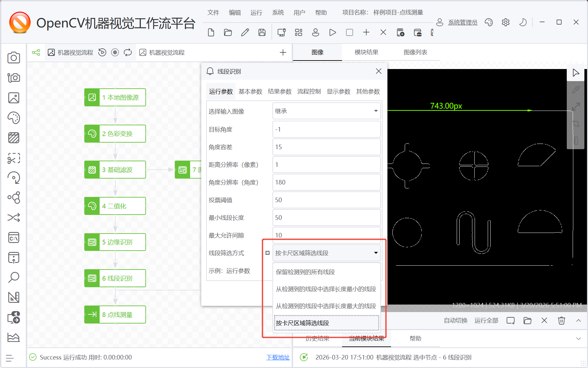Save project using the floppy disk icon
The height and width of the screenshot is (368, 588).
262,32
